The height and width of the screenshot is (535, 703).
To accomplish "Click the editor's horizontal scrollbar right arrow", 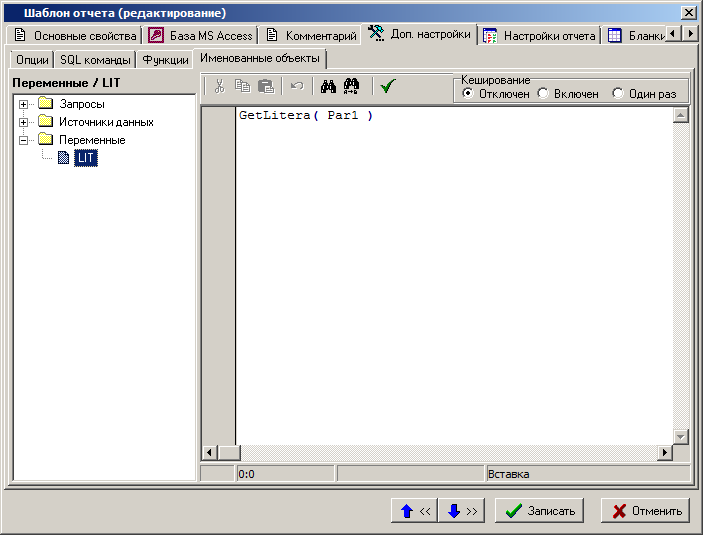I will pyautogui.click(x=664, y=453).
